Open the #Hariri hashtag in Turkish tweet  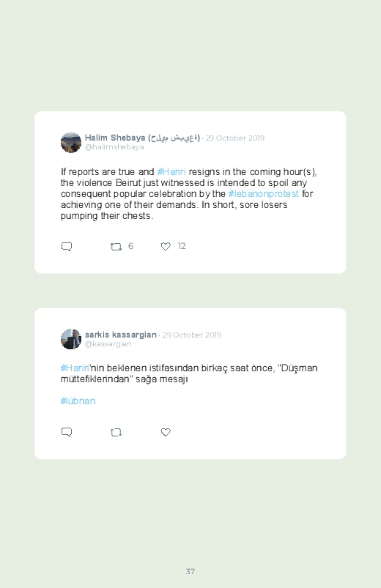(x=75, y=368)
